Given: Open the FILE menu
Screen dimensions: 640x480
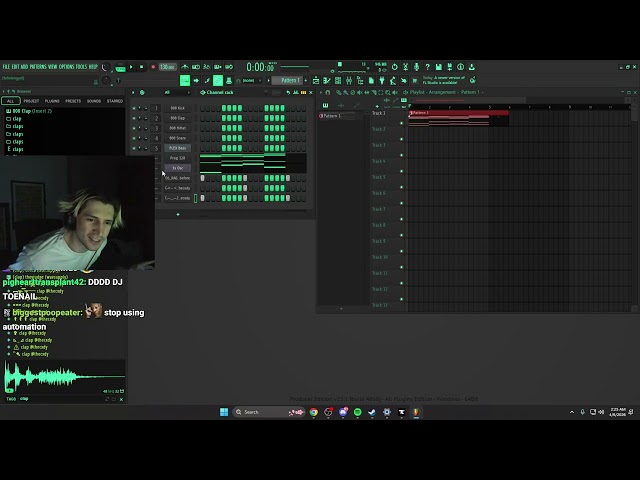Looking at the screenshot, I should click(x=6, y=67).
